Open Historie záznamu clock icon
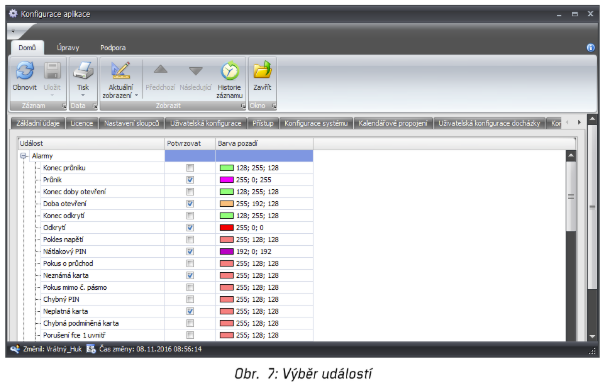606x383 pixels. coord(230,71)
